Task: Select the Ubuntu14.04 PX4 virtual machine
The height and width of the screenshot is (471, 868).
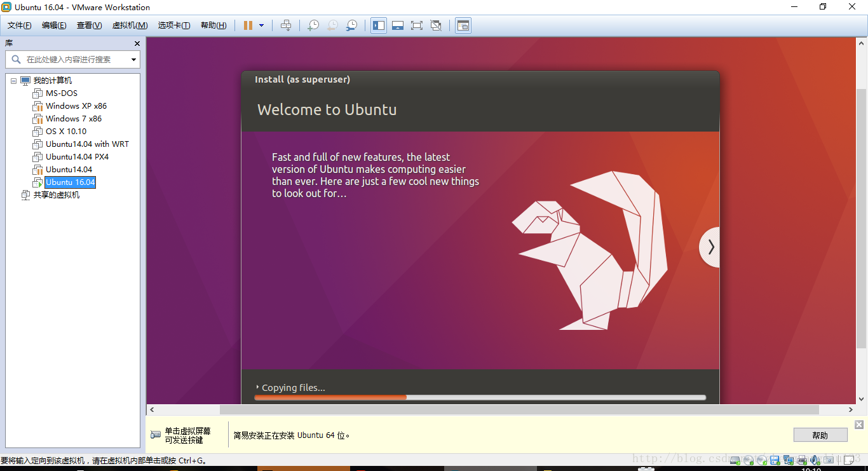Action: [x=77, y=157]
